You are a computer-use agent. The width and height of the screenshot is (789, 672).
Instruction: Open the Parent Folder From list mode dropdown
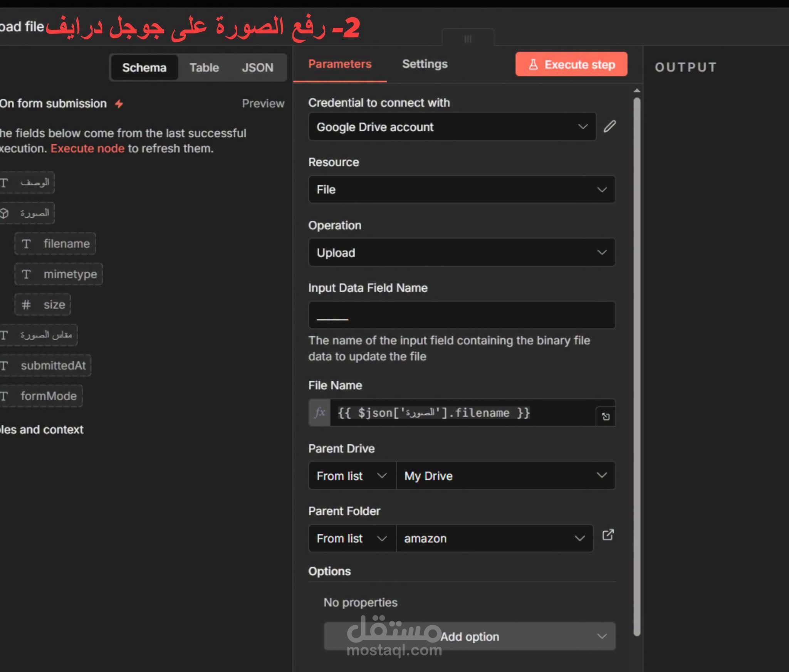(x=352, y=538)
